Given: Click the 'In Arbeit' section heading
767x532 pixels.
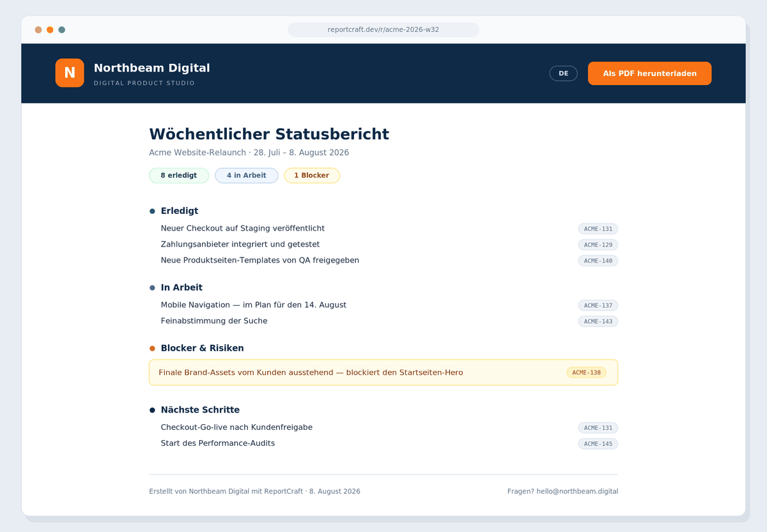Looking at the screenshot, I should tap(182, 287).
